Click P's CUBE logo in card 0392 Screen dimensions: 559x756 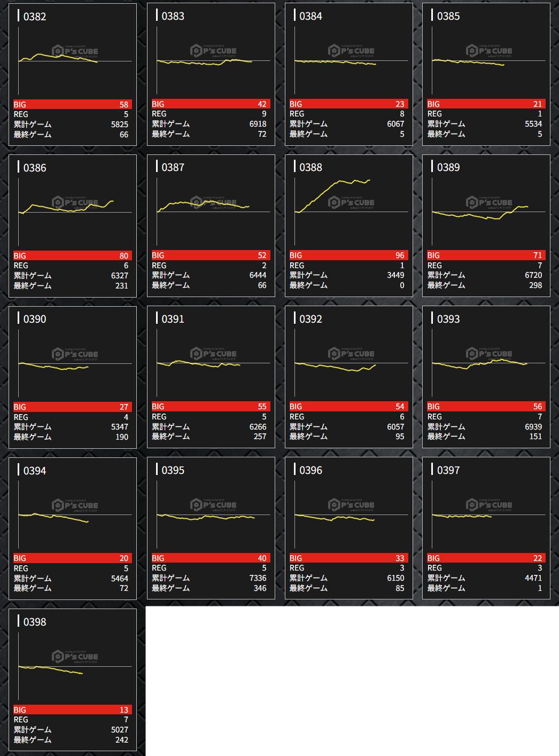(x=351, y=354)
